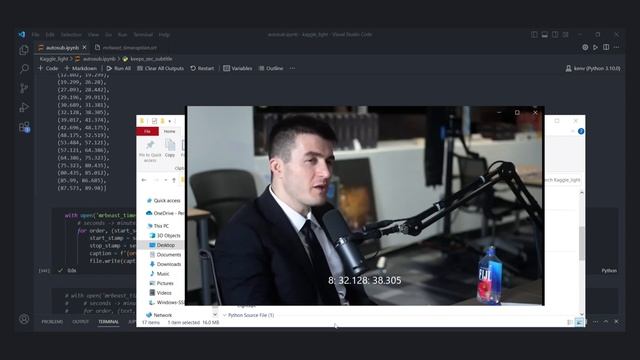Viewport: 640px width, 360px height.
Task: Select Downloads in navigation pane
Action: pyautogui.click(x=165, y=264)
